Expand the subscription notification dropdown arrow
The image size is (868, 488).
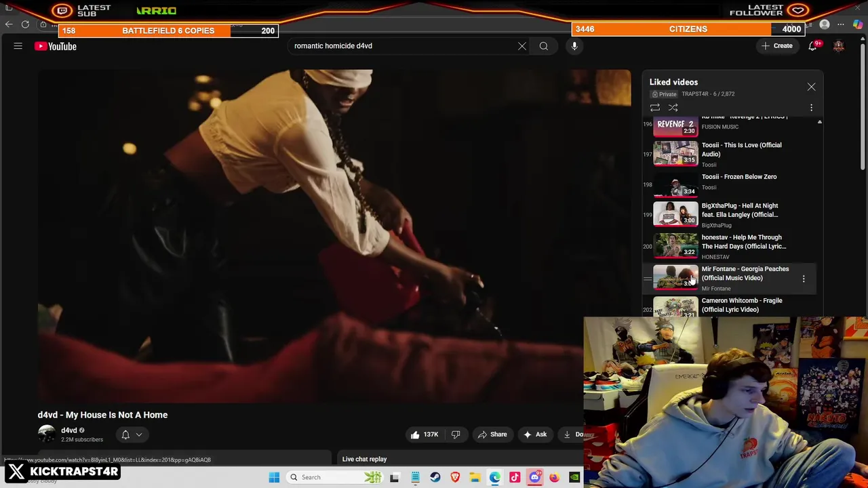[139, 434]
